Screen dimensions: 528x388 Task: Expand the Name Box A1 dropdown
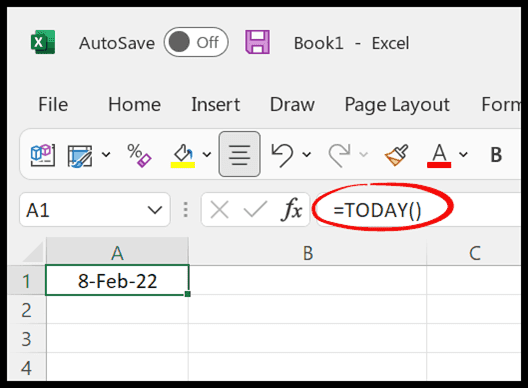(x=155, y=210)
